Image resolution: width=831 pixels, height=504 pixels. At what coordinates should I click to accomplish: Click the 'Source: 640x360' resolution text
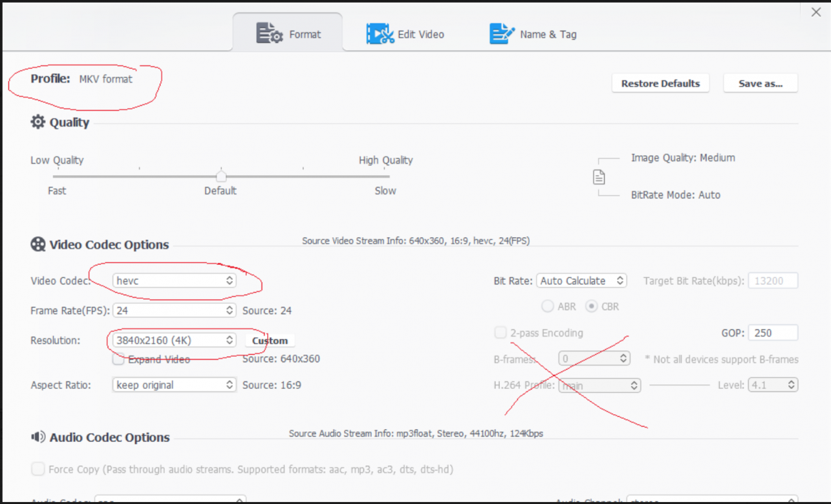click(281, 359)
